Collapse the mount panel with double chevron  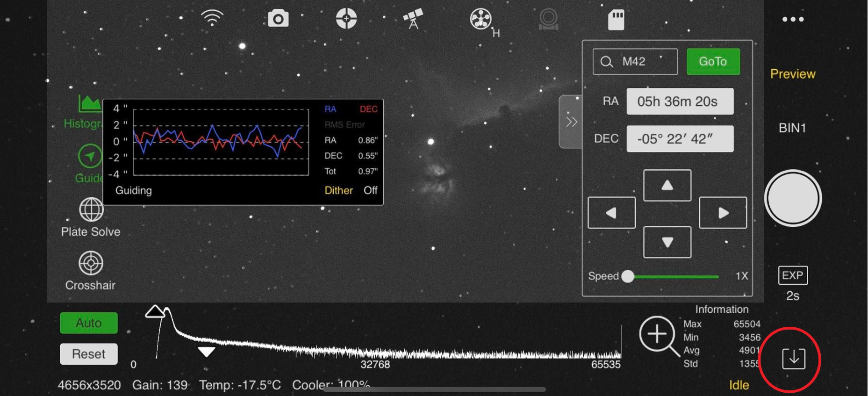[x=571, y=122]
